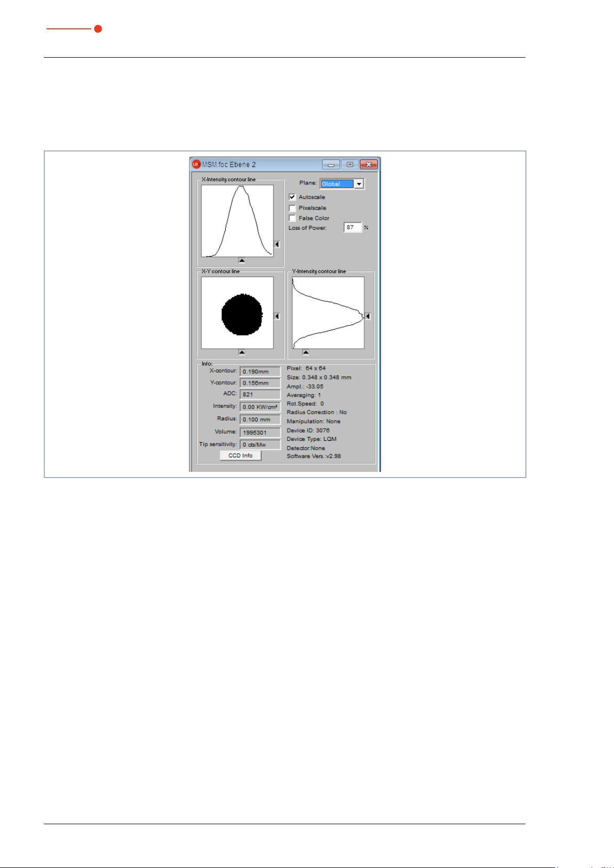Click the 'Rot.Speed: 0' text
The image size is (614, 868).
coord(305,403)
